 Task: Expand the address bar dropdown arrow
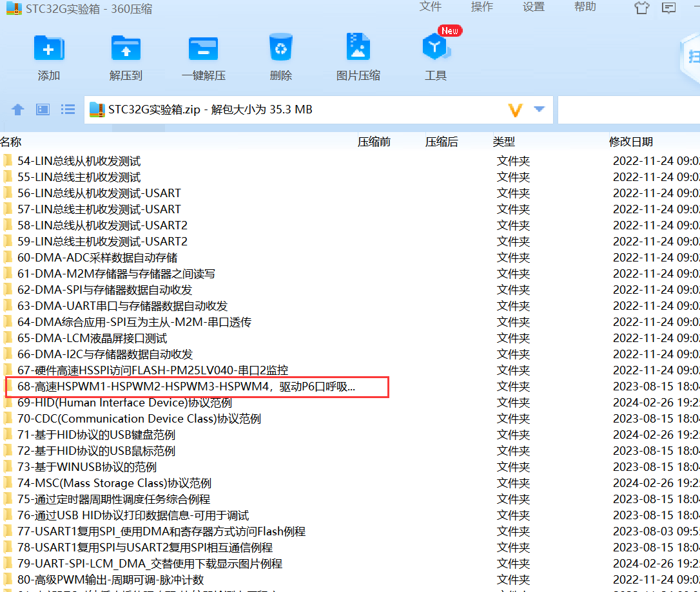[x=540, y=109]
